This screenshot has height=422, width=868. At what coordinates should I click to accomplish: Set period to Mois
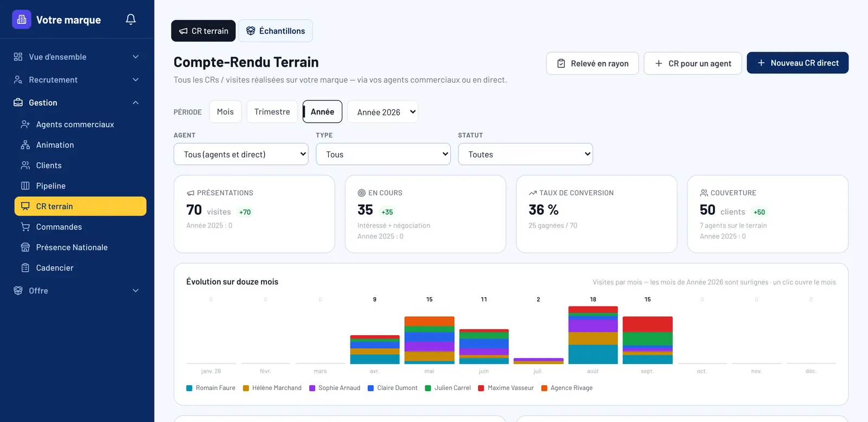pos(225,112)
